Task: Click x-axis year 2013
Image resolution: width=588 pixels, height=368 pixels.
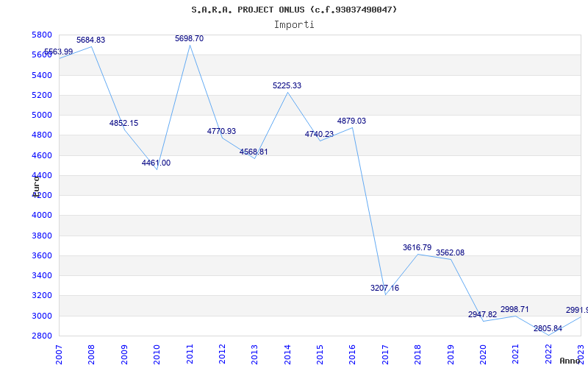Action: pos(254,355)
